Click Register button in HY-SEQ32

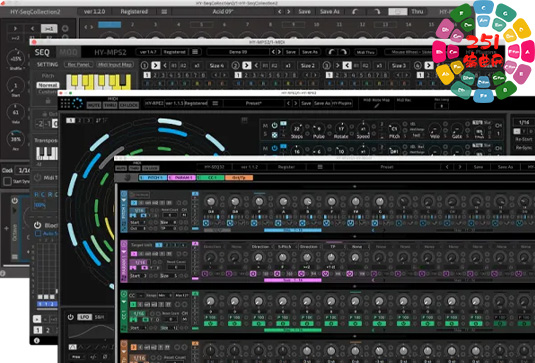(x=286, y=167)
